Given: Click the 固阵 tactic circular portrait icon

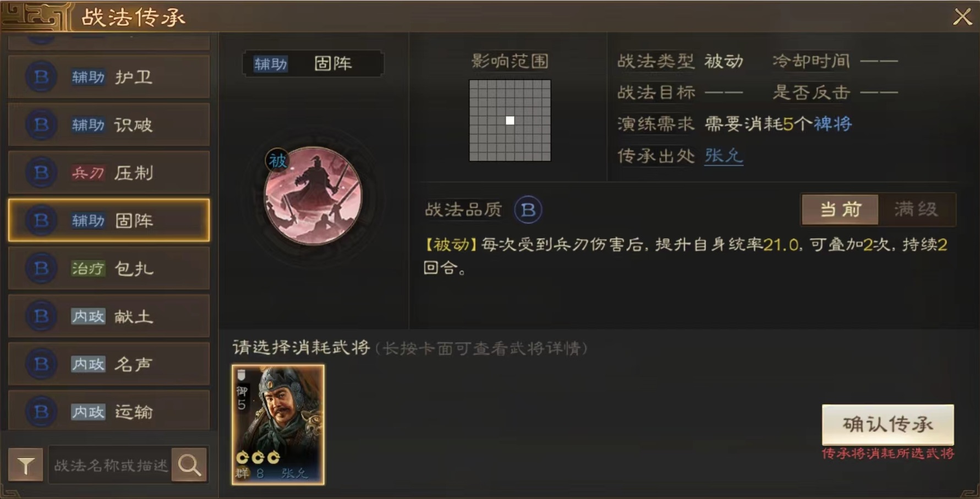Looking at the screenshot, I should 313,196.
